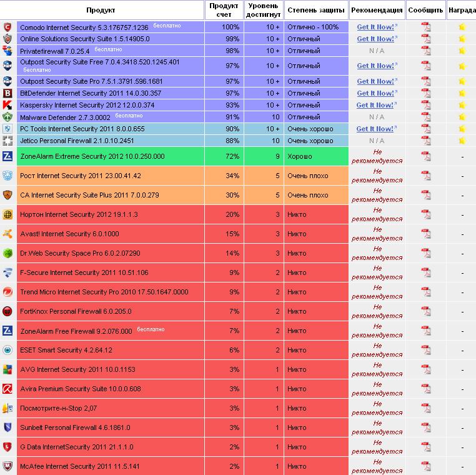Screen dimensions: 476x475
Task: Click the 72% score for ZoneAlarm Extreme
Action: (232, 156)
